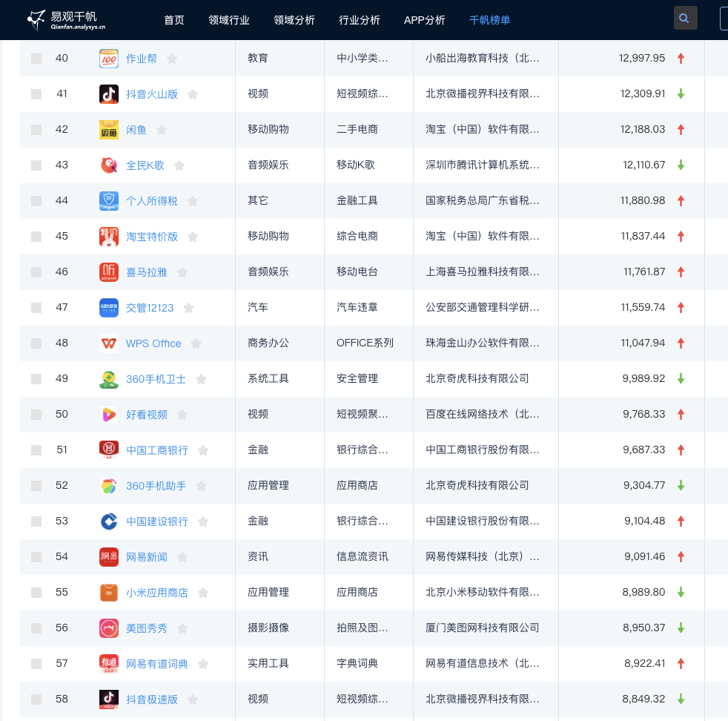This screenshot has height=721, width=728.
Task: Click the 网易新闻 app icon
Action: 109,557
